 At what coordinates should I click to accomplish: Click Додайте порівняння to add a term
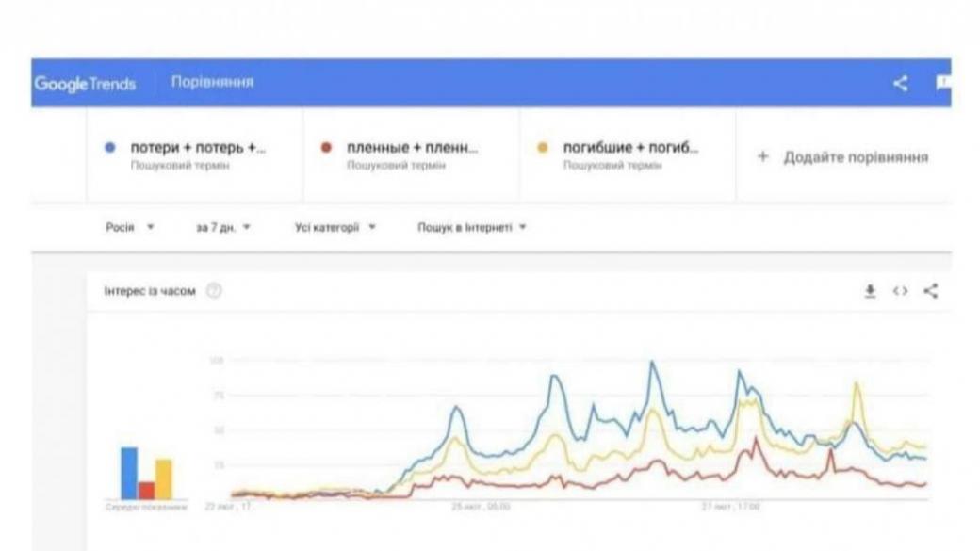pos(843,156)
